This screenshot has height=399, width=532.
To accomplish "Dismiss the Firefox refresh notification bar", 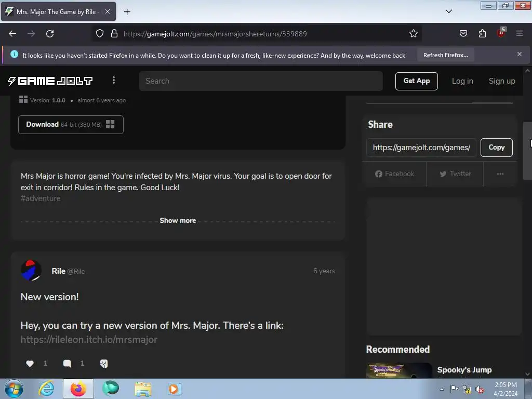I will coord(520,54).
